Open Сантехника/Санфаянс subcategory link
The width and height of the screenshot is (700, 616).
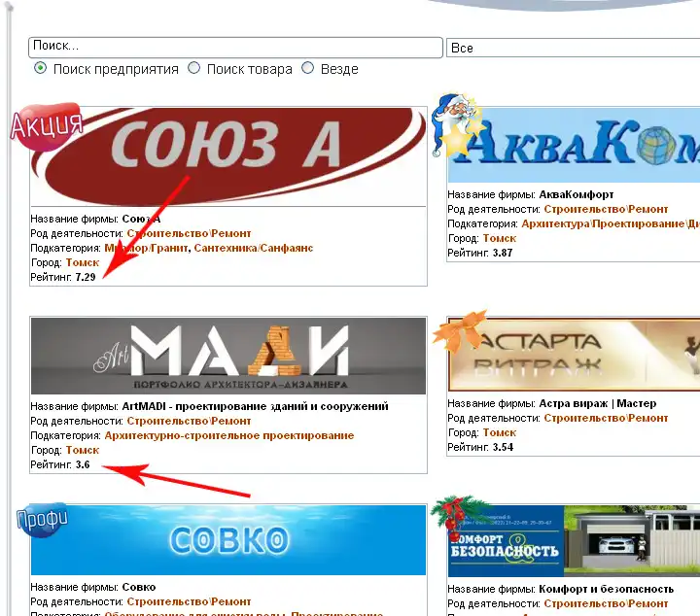pyautogui.click(x=254, y=248)
